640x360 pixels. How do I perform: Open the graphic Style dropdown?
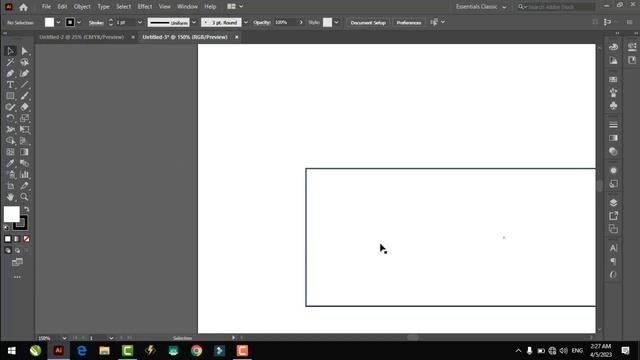[x=336, y=22]
